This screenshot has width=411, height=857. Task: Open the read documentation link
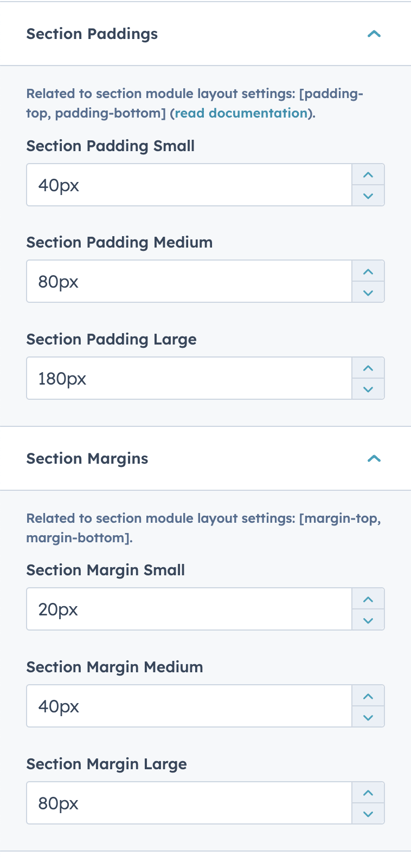(x=241, y=113)
